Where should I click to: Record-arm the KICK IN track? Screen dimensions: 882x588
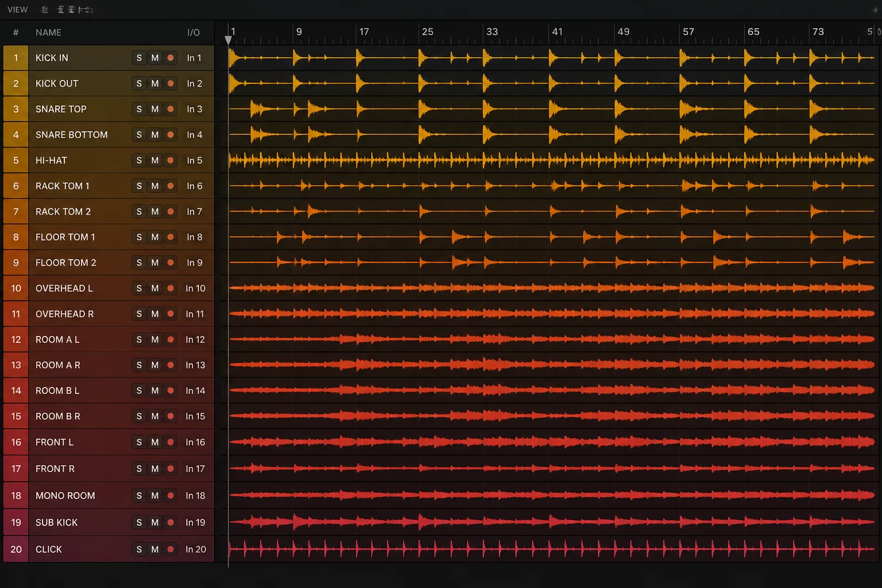point(171,58)
